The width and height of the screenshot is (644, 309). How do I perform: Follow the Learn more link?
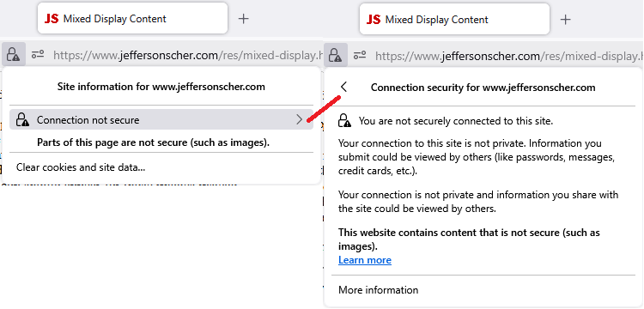[x=365, y=260]
